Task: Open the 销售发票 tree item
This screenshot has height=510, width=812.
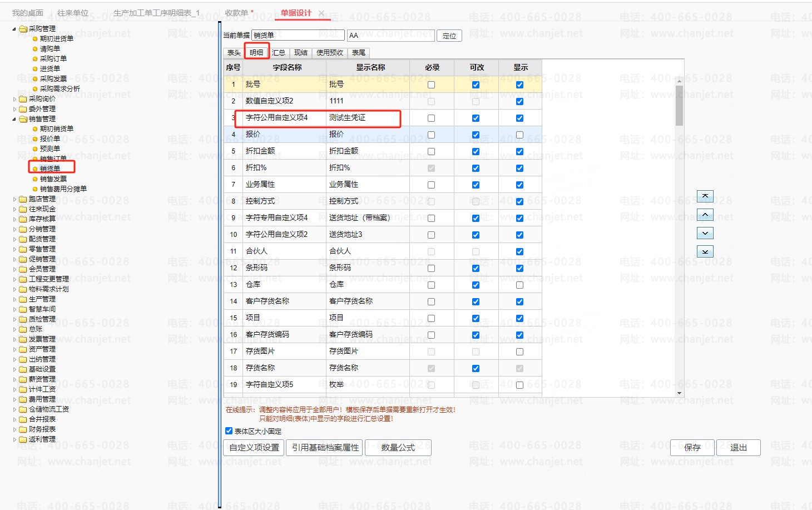Action: [x=53, y=179]
